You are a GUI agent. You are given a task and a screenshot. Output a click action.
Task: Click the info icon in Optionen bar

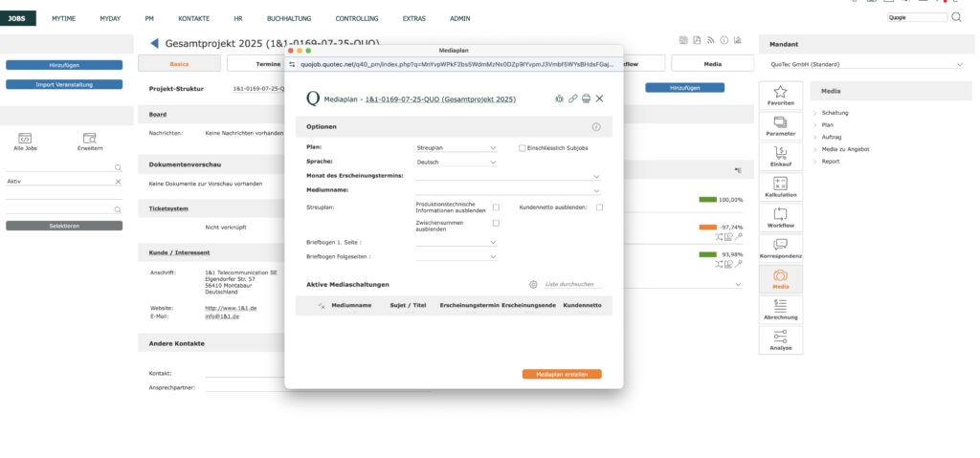pos(596,126)
